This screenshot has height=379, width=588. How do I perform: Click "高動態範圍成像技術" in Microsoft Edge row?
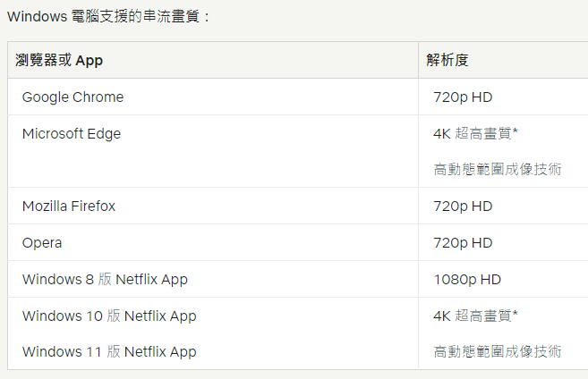click(x=498, y=169)
